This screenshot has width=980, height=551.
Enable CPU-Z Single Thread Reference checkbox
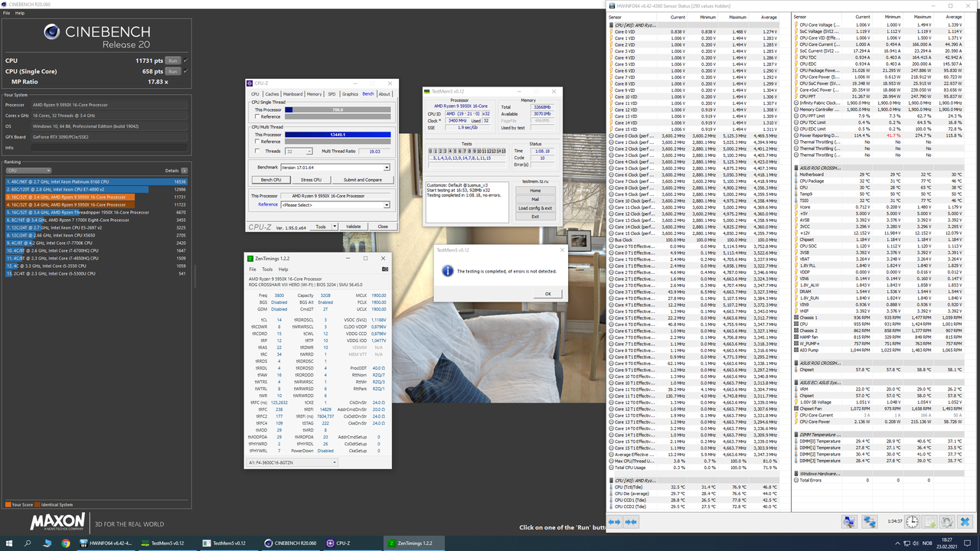coord(257,116)
